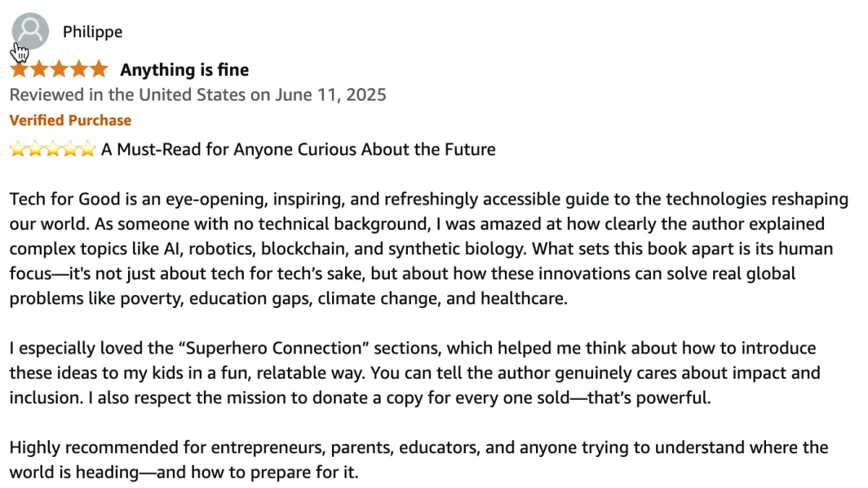
Task: Open reviewer name Philippe's profile
Action: pyautogui.click(x=93, y=32)
